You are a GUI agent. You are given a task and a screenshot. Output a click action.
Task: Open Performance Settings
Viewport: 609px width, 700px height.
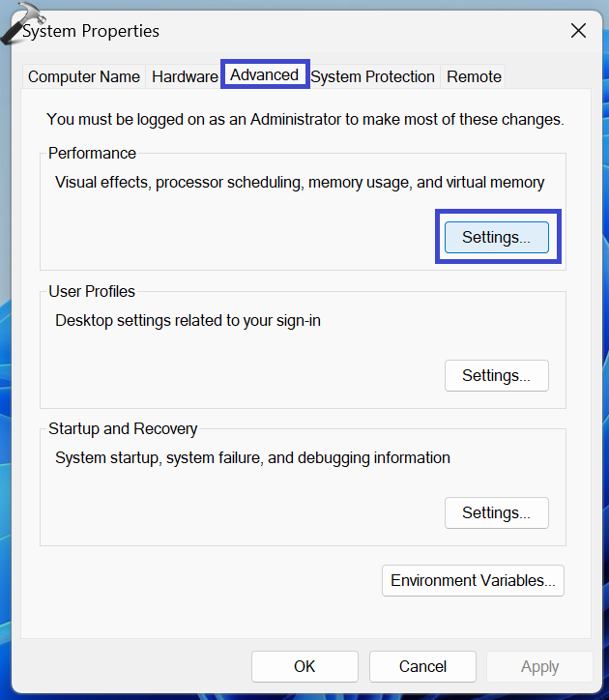496,238
